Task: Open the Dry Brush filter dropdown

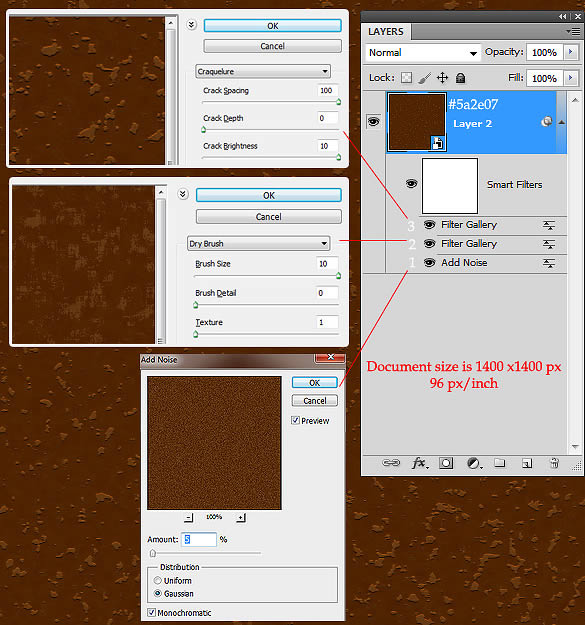Action: (x=259, y=243)
